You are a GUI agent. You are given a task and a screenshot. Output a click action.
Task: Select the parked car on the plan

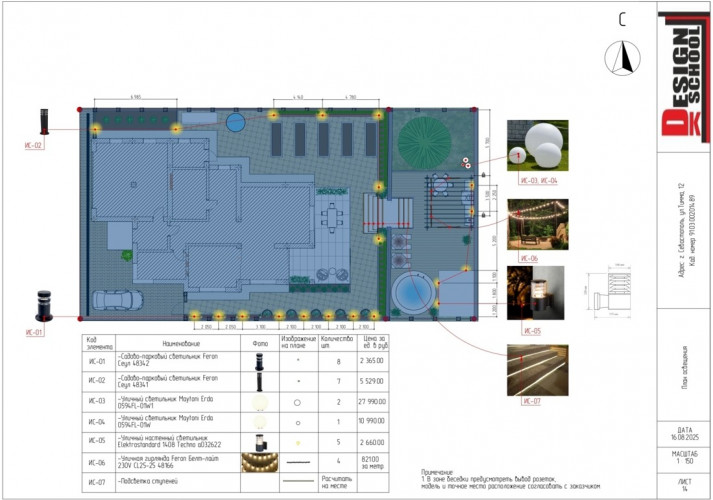tap(112, 298)
